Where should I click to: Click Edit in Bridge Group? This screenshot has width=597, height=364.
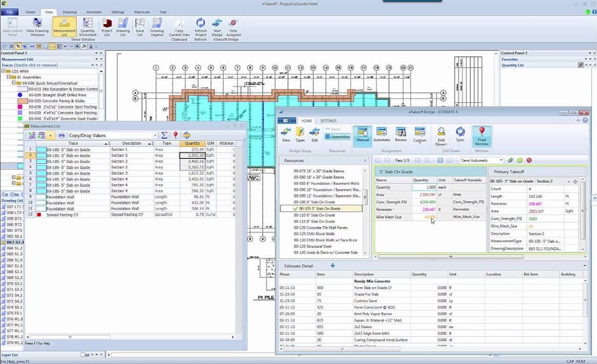(314, 135)
